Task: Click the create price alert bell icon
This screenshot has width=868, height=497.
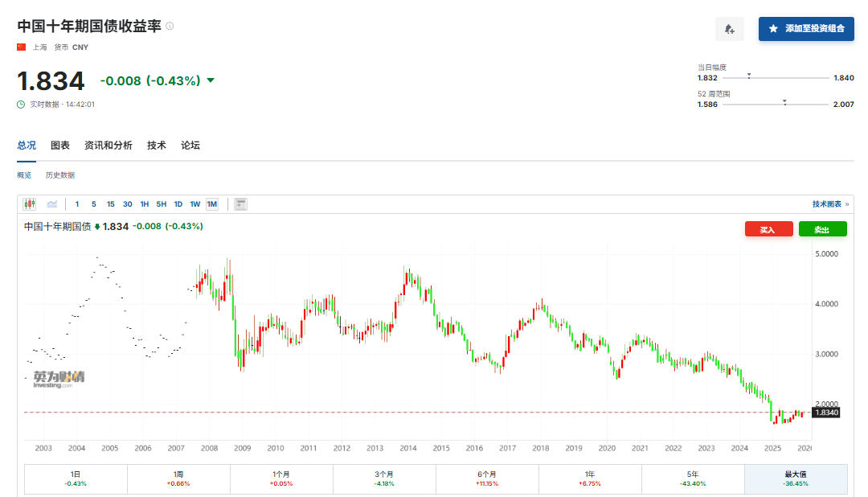Action: click(x=729, y=29)
